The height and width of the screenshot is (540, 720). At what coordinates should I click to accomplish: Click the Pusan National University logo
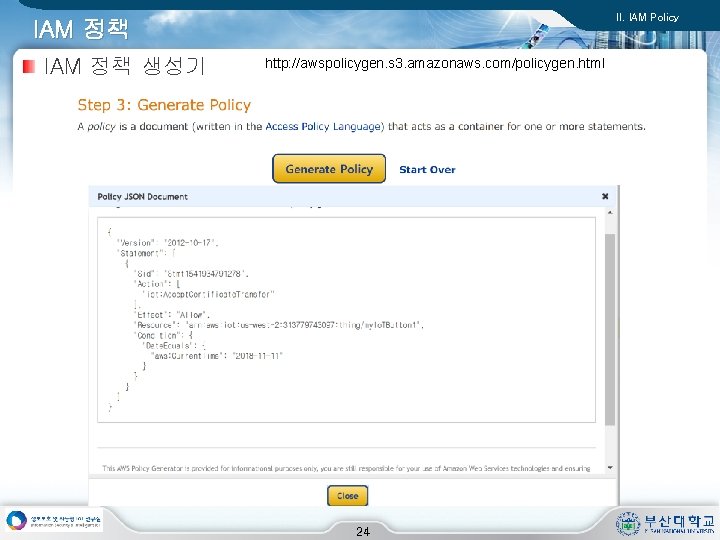tap(665, 523)
